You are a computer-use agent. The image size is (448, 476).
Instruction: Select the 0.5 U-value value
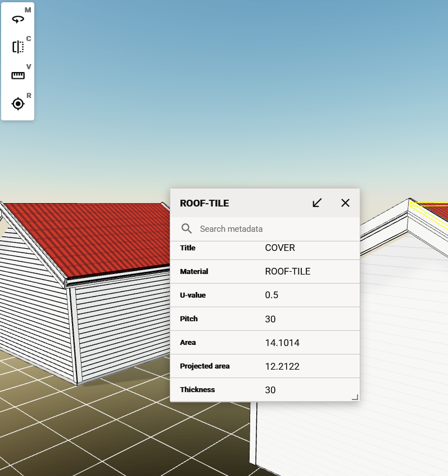point(271,295)
